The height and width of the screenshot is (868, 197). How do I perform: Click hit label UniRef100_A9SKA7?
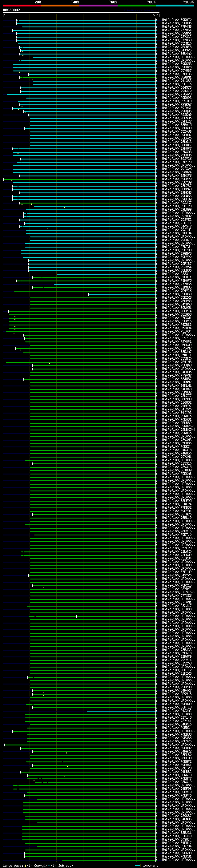click(176, 104)
